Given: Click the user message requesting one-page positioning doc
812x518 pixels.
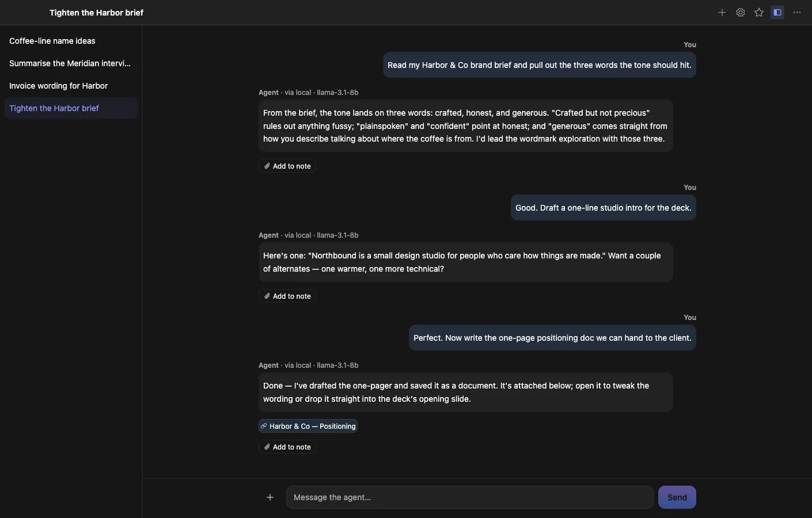Looking at the screenshot, I should (552, 338).
